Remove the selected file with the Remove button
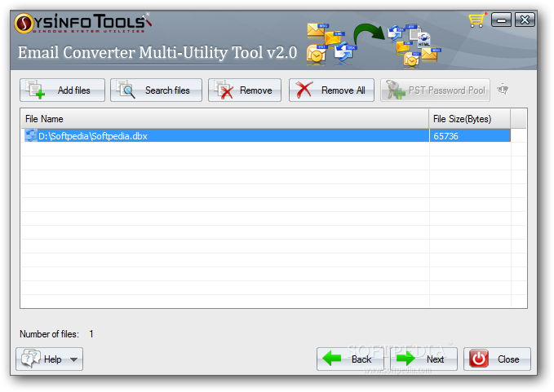 245,90
